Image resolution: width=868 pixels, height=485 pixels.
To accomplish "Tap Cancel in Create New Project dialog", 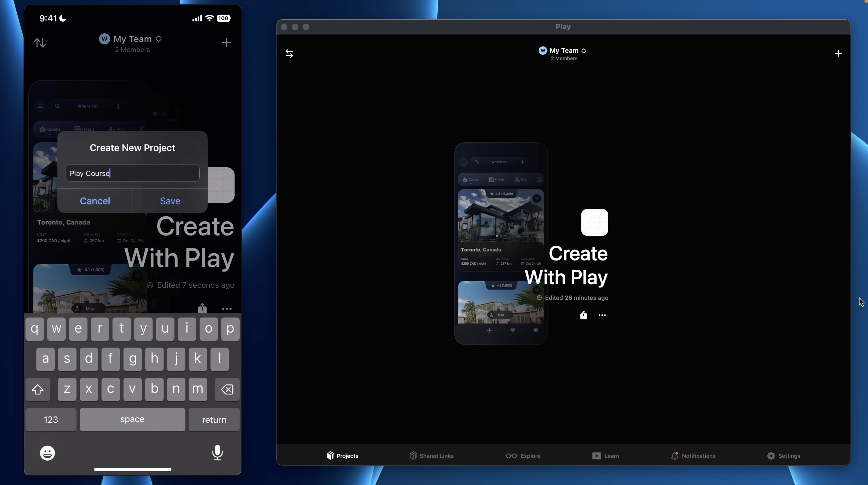I will (95, 201).
